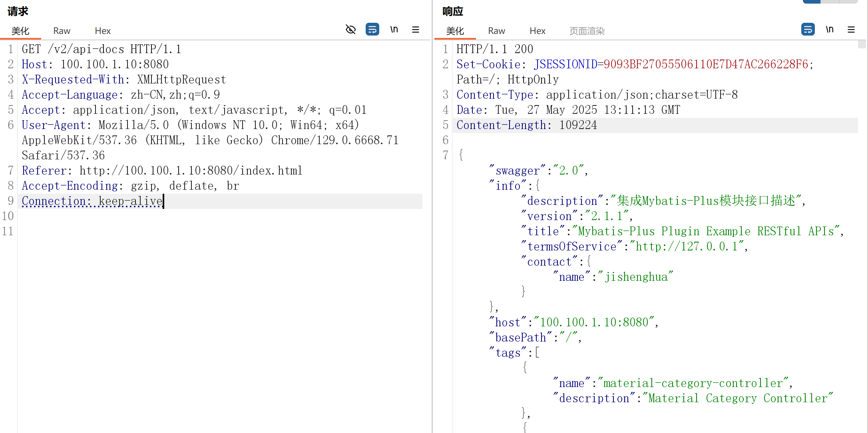Click the X-Requested-With header line
The width and height of the screenshot is (868, 433).
pos(124,79)
